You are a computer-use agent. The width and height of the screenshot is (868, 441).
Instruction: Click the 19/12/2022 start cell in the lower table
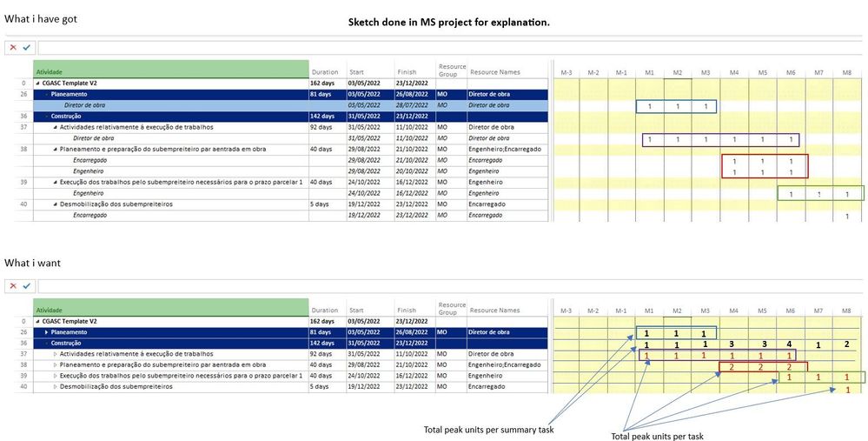(x=370, y=387)
